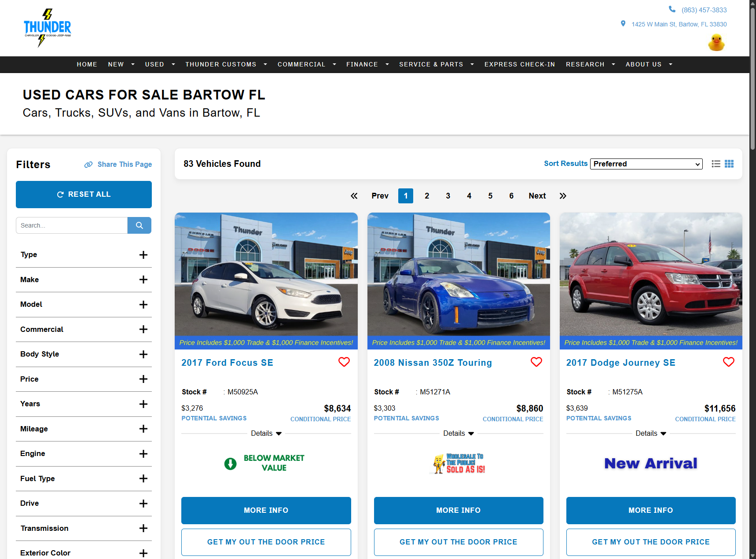This screenshot has height=559, width=756.
Task: Switch to list view layout
Action: pyautogui.click(x=716, y=164)
